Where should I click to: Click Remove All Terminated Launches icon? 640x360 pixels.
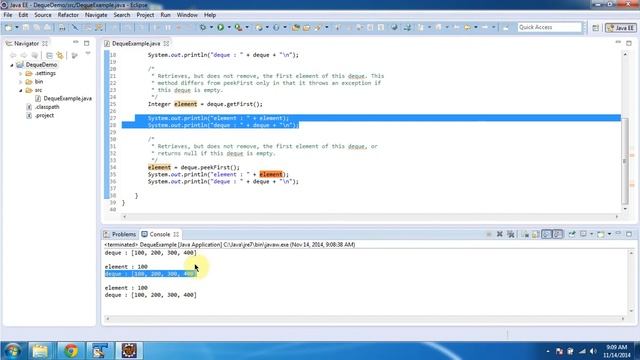tap(510, 234)
